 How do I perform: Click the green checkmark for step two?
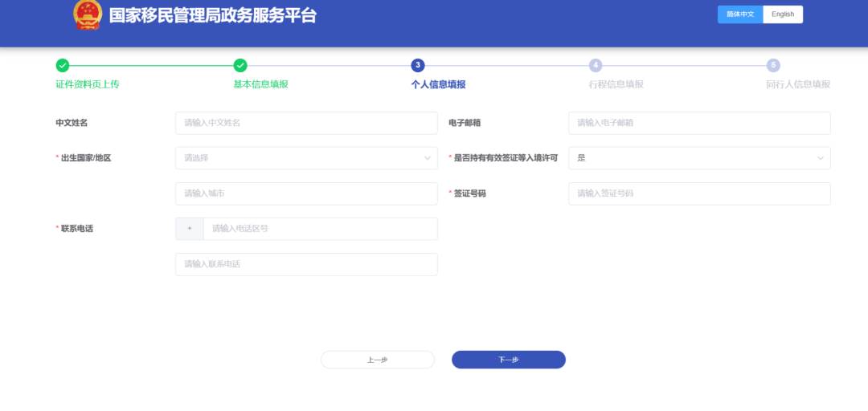point(240,66)
